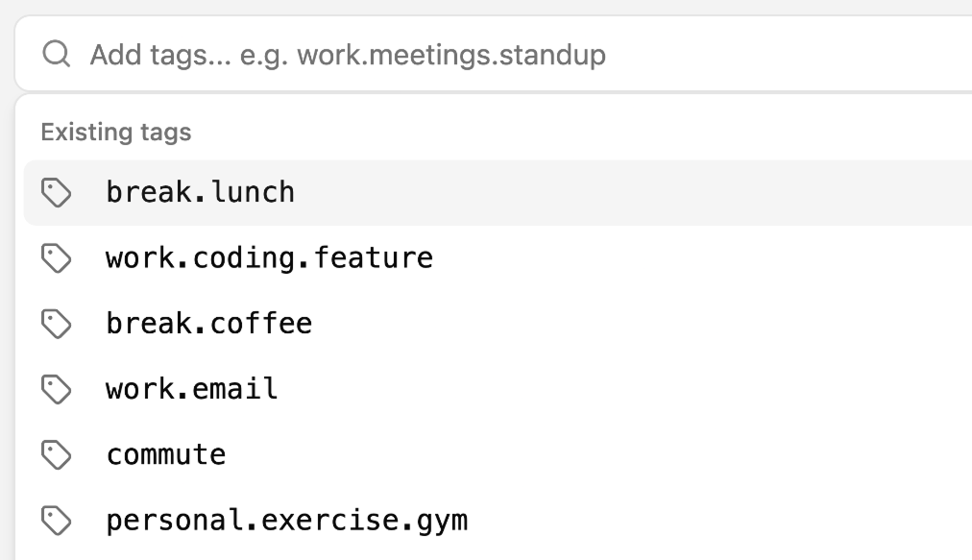Click the highlighted first suggestion row background
The width and height of the screenshot is (972, 560).
point(624,192)
